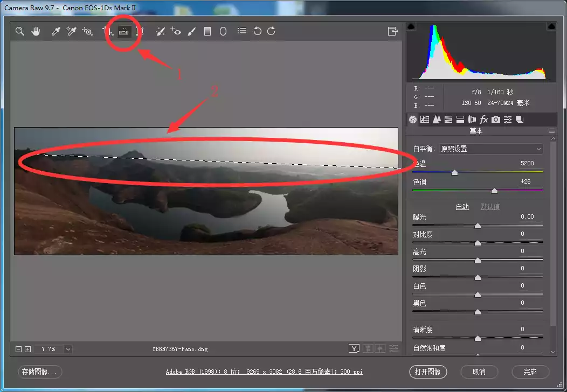This screenshot has width=567, height=392.
Task: Toggle full screen mode icon
Action: pos(393,31)
